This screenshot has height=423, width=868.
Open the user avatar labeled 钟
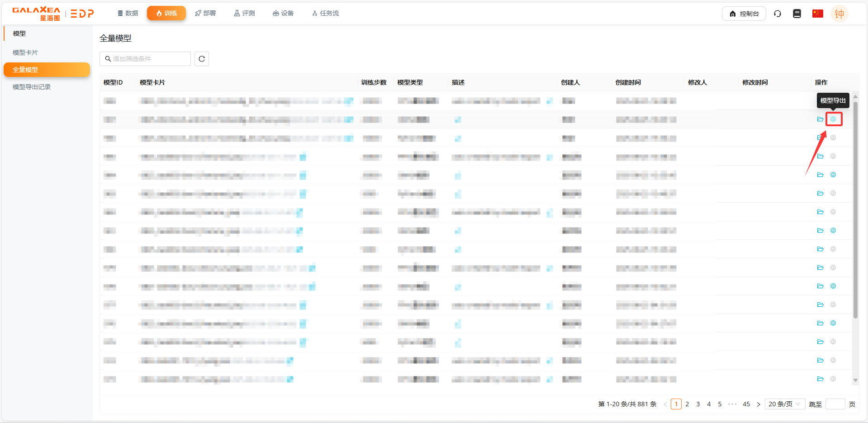click(839, 14)
